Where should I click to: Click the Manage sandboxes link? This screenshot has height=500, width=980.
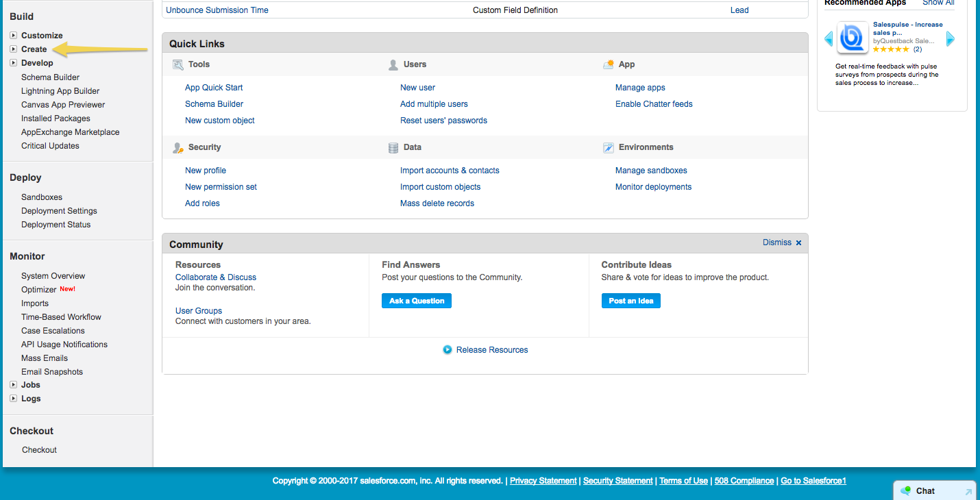point(651,171)
